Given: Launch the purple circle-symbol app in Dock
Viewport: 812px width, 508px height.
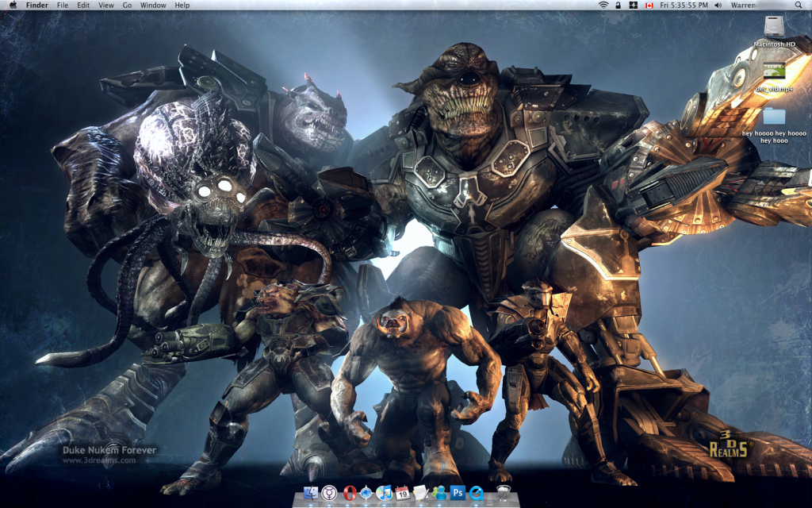Looking at the screenshot, I should coord(329,493).
